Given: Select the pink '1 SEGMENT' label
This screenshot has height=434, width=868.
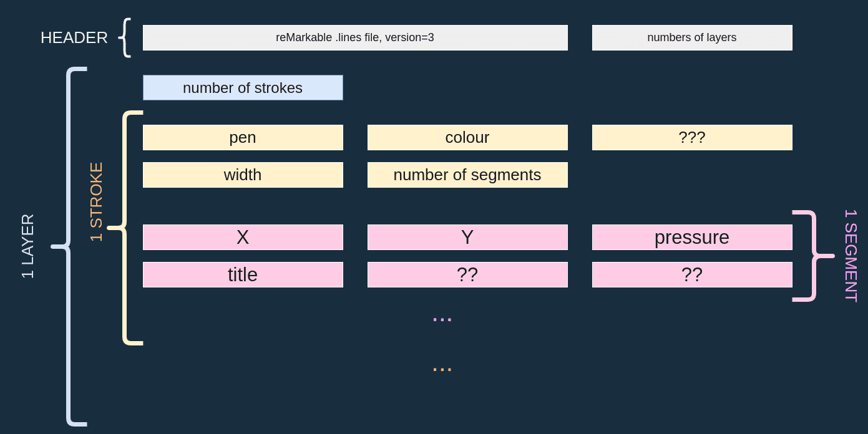Looking at the screenshot, I should click(851, 256).
